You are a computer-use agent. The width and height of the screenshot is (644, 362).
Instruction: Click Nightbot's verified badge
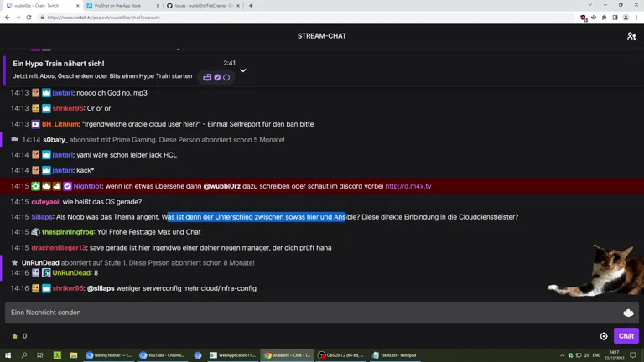pos(67,186)
